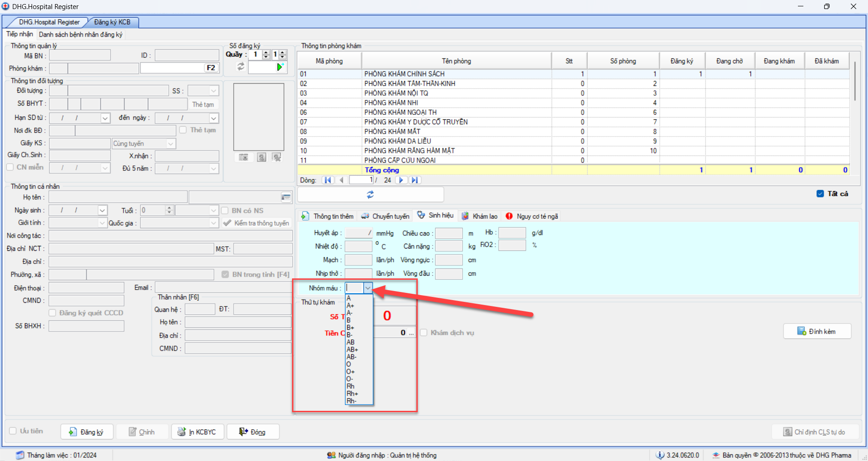Image resolution: width=868 pixels, height=461 pixels.
Task: Click the Họ tên input field
Action: 118,198
